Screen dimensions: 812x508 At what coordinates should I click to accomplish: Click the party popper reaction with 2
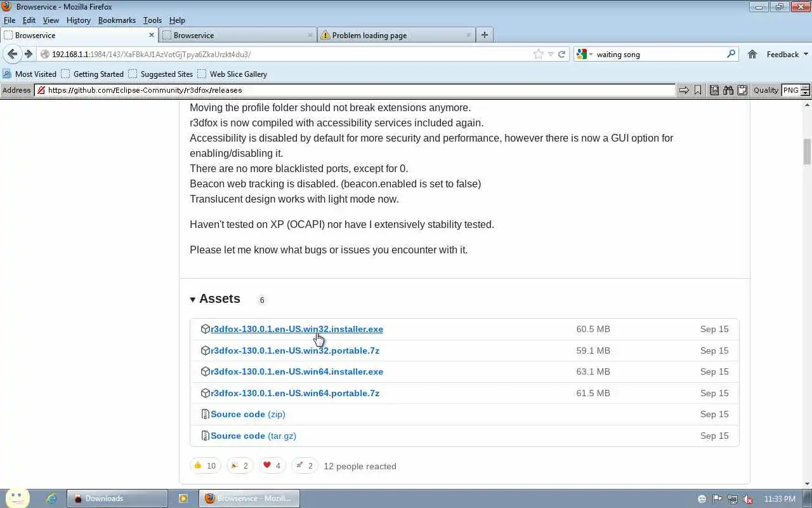[240, 465]
